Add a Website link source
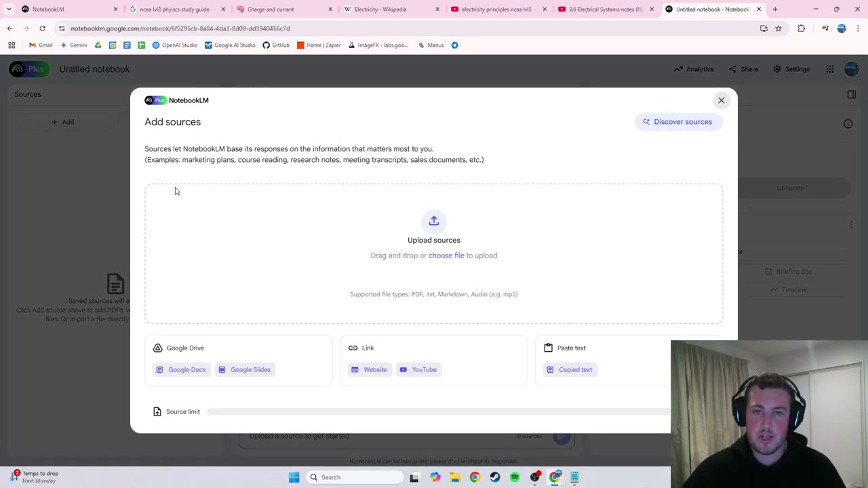 [x=369, y=369]
